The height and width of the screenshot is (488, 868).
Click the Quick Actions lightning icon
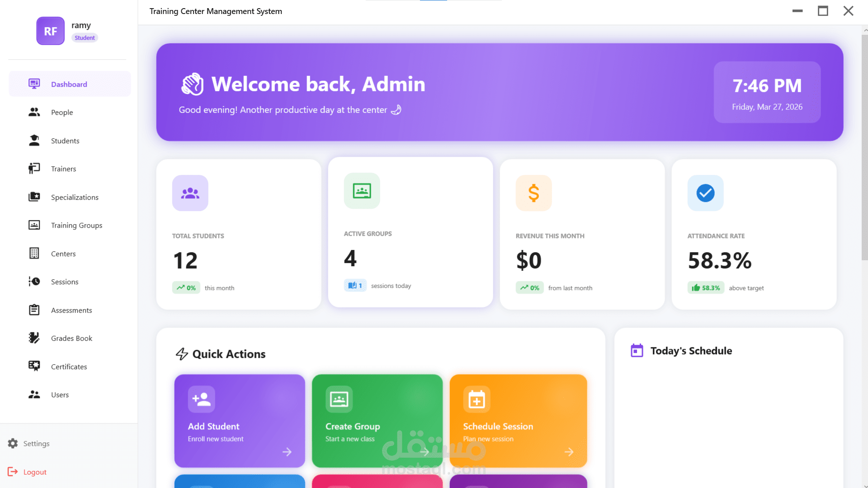pyautogui.click(x=182, y=354)
